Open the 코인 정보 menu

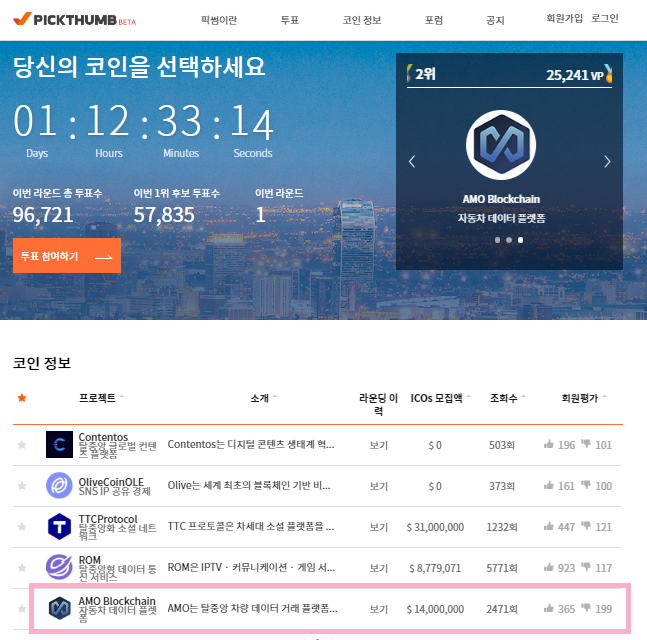click(x=362, y=20)
